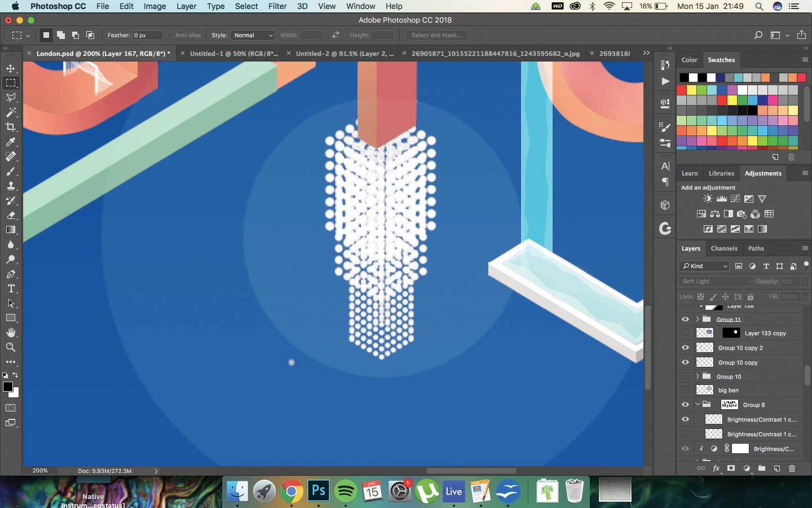The image size is (812, 508).
Task: Click the Feather input field
Action: [x=147, y=35]
